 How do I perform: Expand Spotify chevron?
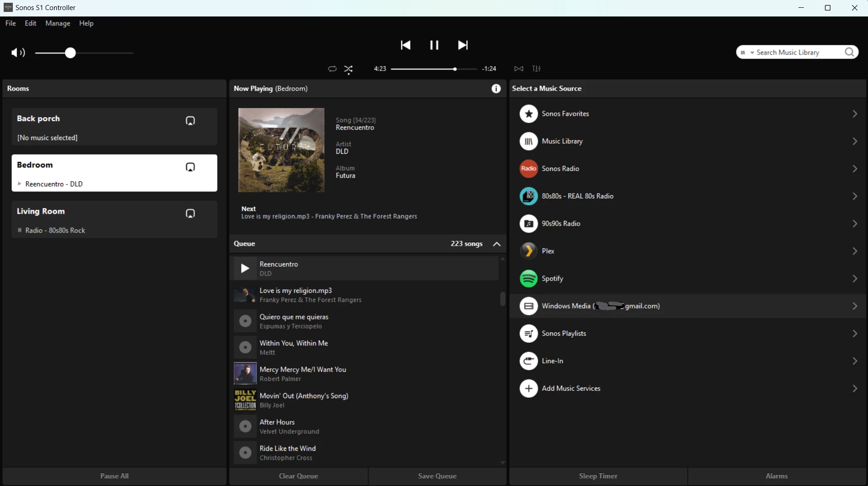(855, 278)
